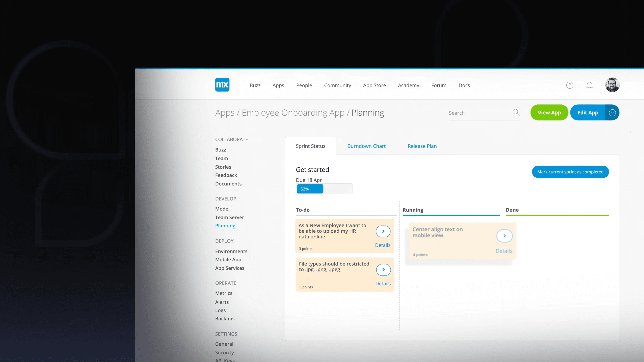This screenshot has height=362, width=644.
Task: Open Details link for 6 points story
Action: (383, 284)
